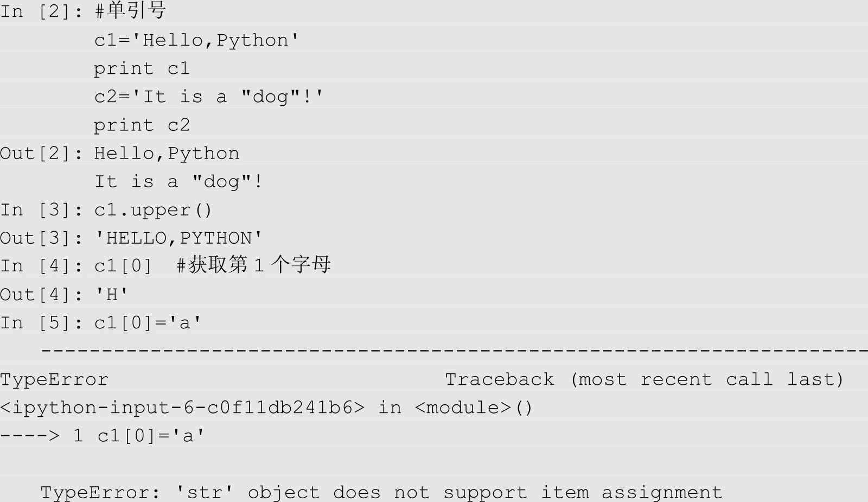Click the arrow line pointing to c1[0]='a'
The height and width of the screenshot is (502, 868).
[103, 436]
